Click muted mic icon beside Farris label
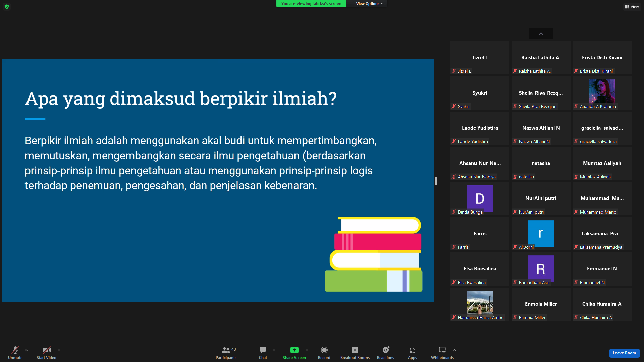 (x=454, y=247)
